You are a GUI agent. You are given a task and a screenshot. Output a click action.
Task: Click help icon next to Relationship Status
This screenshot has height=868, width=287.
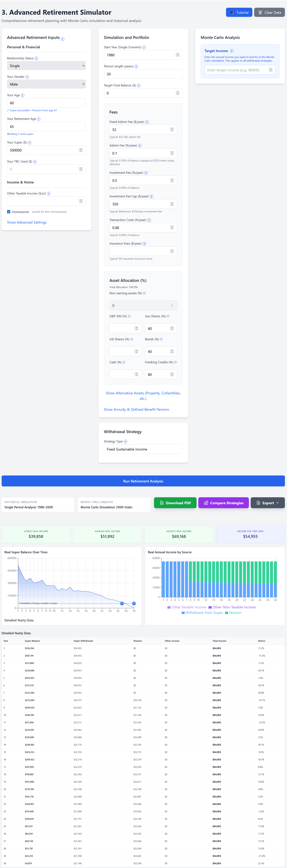click(x=36, y=59)
